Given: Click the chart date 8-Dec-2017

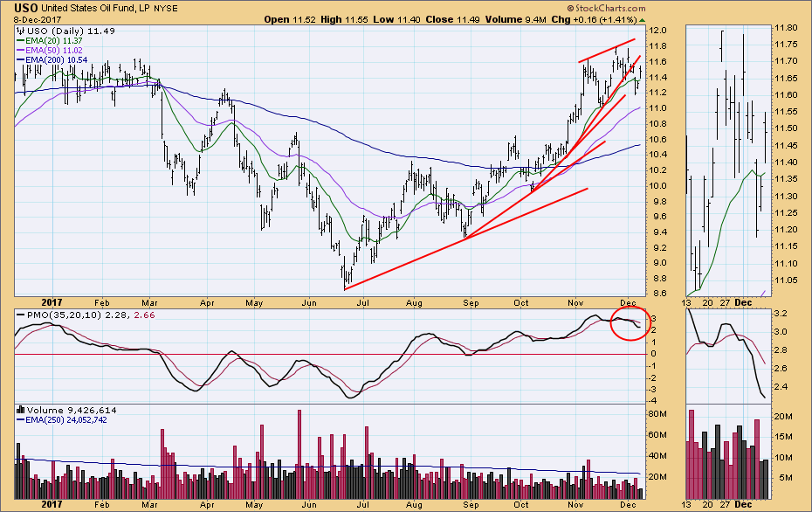Looking at the screenshot, I should tap(37, 20).
